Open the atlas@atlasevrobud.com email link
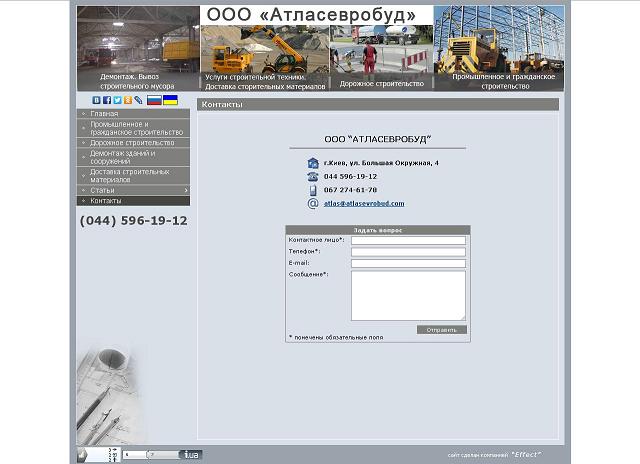640x464 pixels. click(364, 203)
